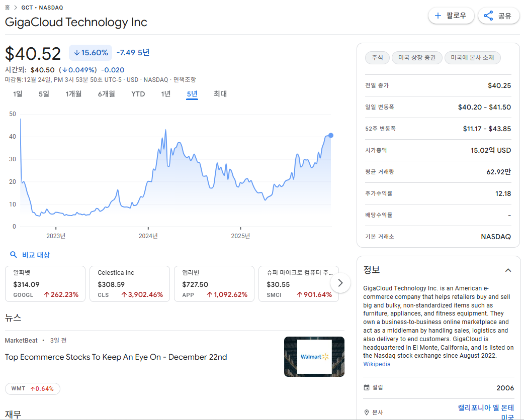This screenshot has width=524, height=420.
Task: Select the 1개월 chart range tab
Action: (x=73, y=94)
